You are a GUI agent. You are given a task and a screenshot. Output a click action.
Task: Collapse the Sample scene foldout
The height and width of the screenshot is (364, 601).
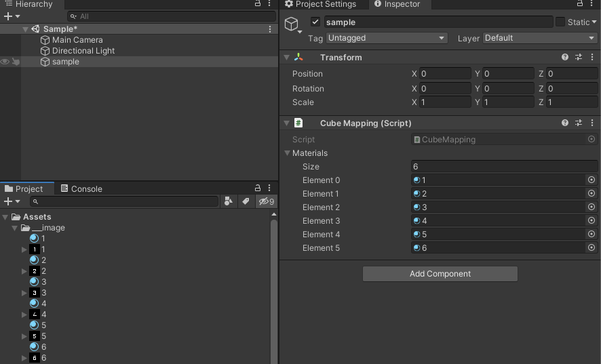pyautogui.click(x=25, y=29)
